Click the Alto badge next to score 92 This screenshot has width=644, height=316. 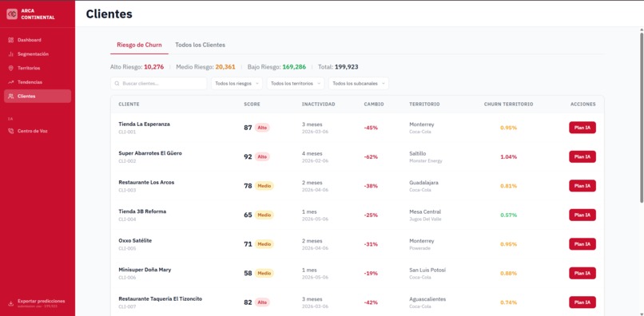262,156
